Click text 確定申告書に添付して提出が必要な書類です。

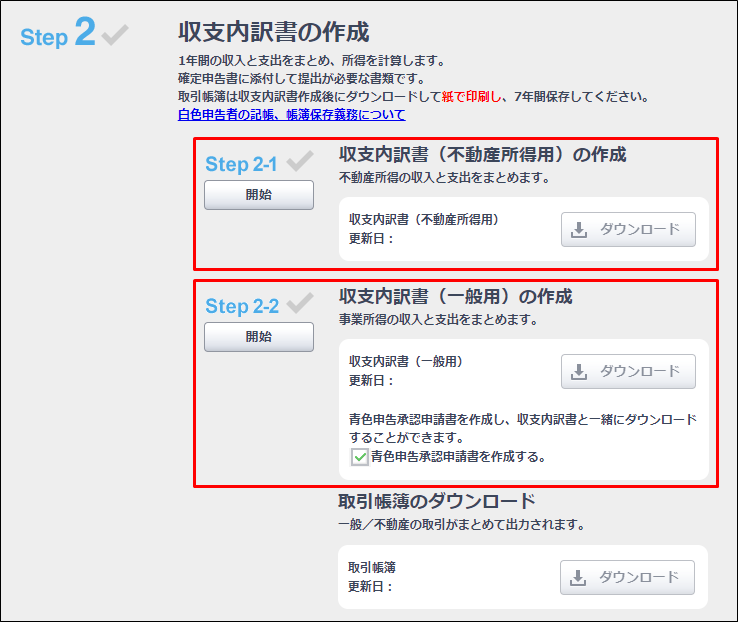[302, 79]
